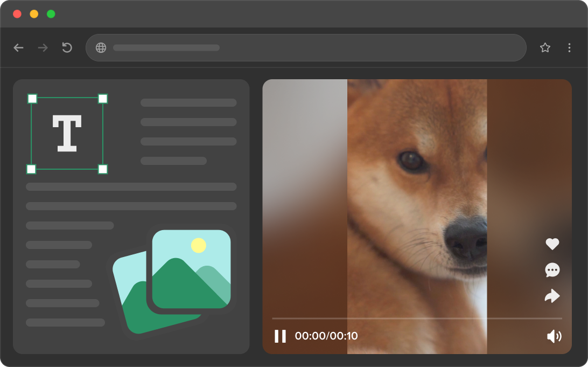Mute the video with the speaker icon

click(x=554, y=336)
